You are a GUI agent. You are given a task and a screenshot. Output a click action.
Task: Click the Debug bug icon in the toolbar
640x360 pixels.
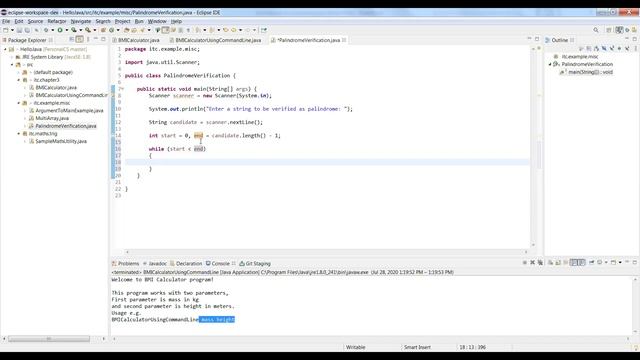click(46, 30)
